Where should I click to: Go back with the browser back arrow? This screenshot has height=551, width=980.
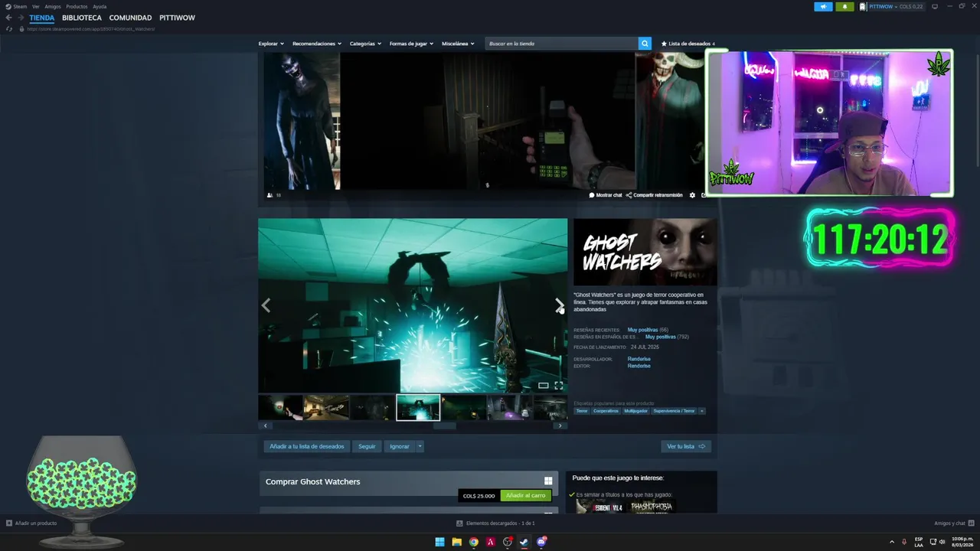[x=8, y=18]
